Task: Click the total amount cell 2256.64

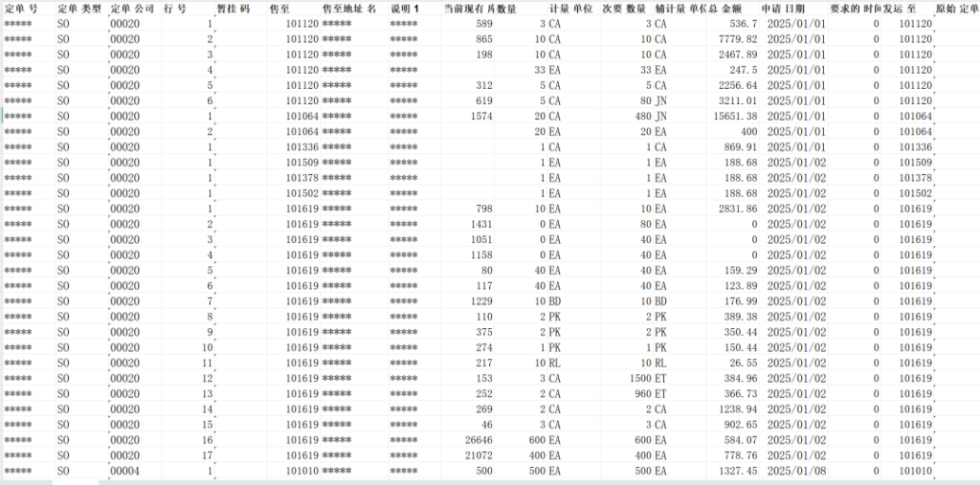Action: pos(739,86)
